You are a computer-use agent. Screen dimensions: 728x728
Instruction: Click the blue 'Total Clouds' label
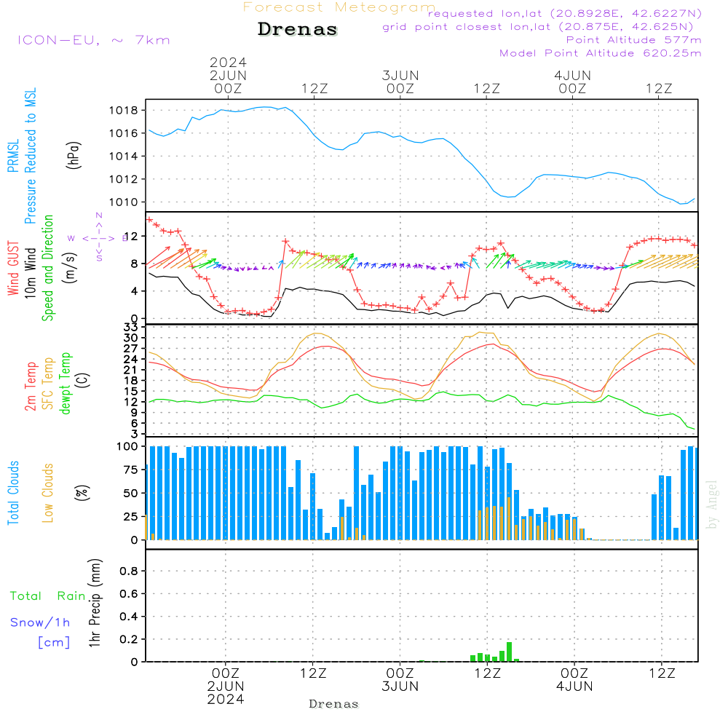pos(13,493)
